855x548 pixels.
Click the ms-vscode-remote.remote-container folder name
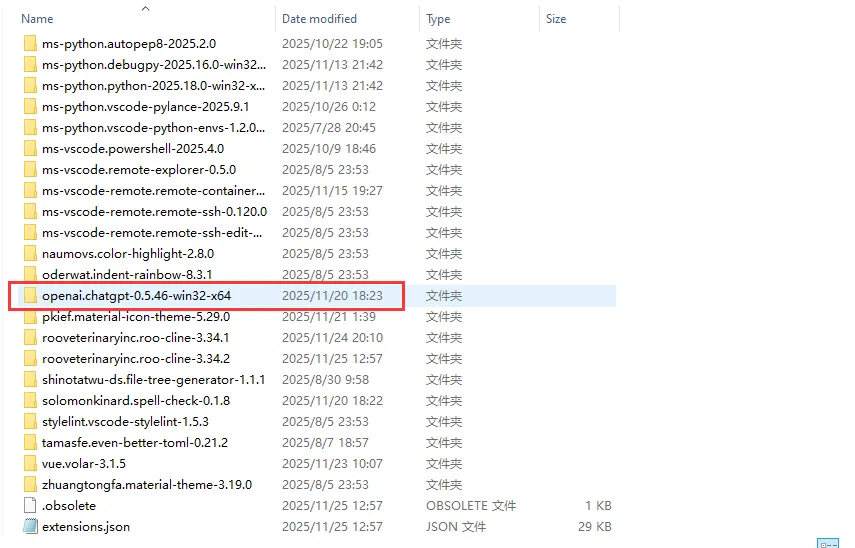click(x=153, y=190)
